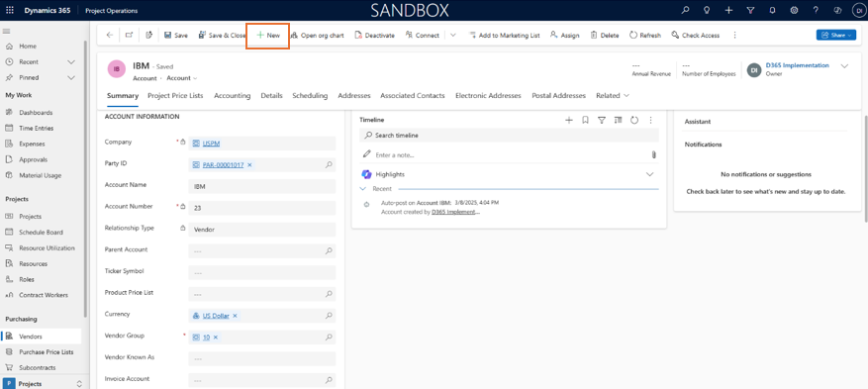Viewport: 868px width, 389px height.
Task: Click Check Access command
Action: (695, 35)
